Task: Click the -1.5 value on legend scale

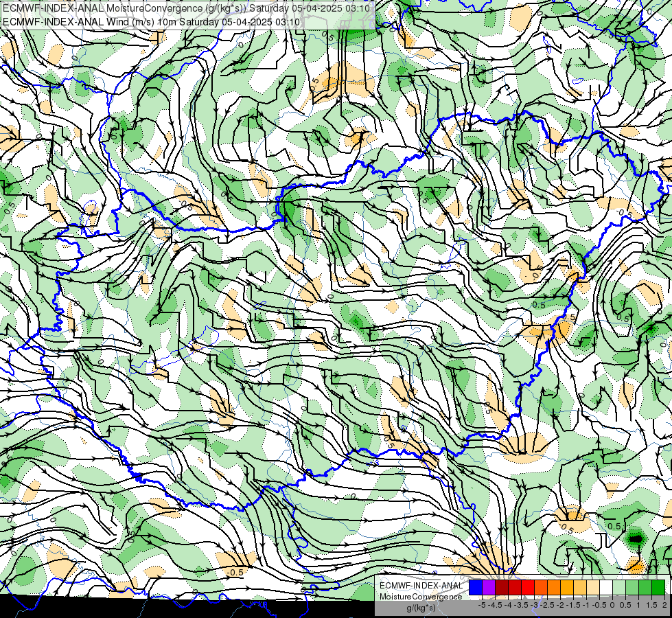Action: (x=573, y=605)
